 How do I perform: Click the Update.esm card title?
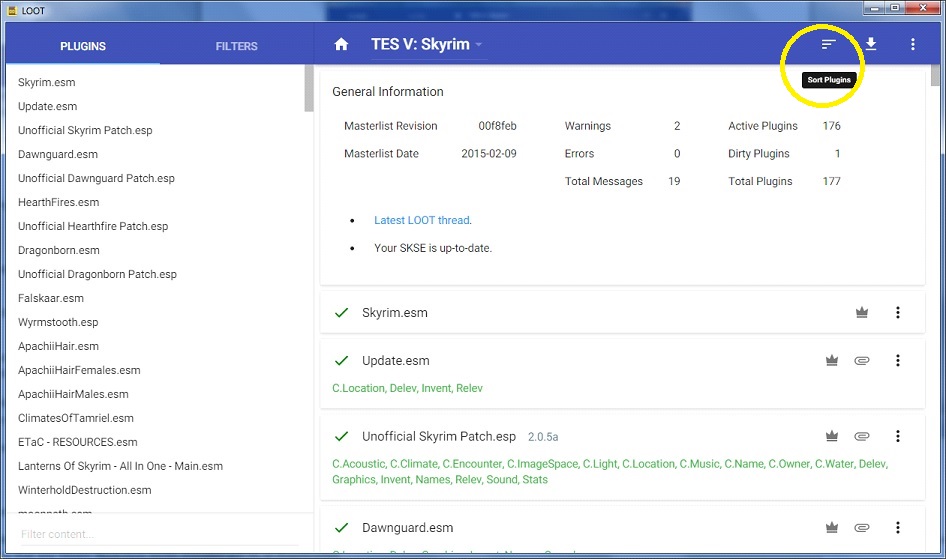pyautogui.click(x=396, y=361)
